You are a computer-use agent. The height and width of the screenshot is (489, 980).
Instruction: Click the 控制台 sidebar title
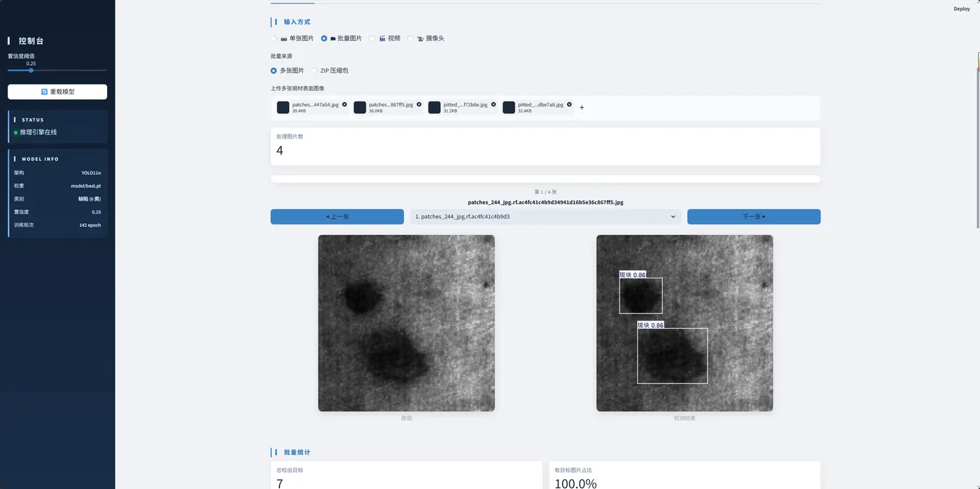tap(31, 41)
